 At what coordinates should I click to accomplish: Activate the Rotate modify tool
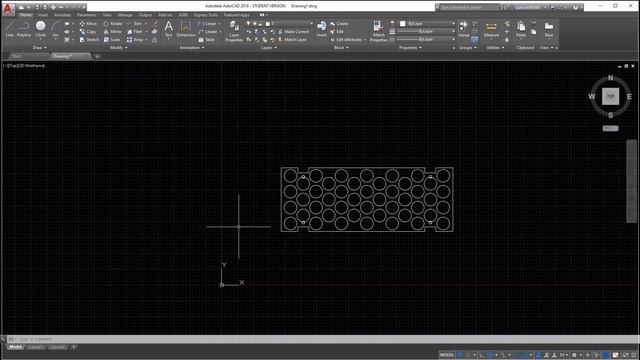coord(113,24)
